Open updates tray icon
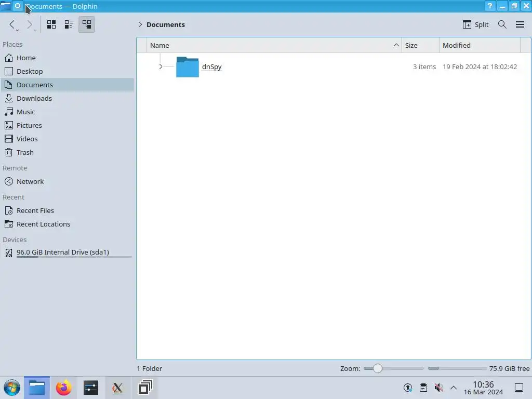This screenshot has height=399, width=532. tap(408, 388)
